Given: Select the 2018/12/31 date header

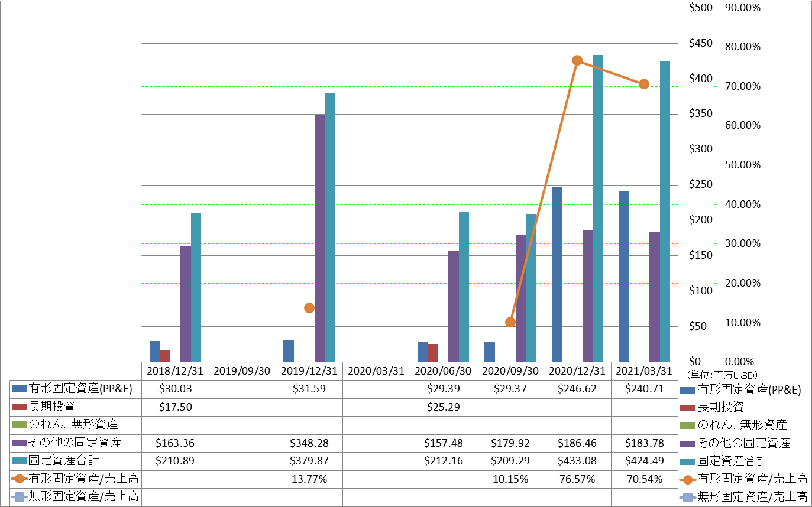Looking at the screenshot, I should click(x=175, y=371).
